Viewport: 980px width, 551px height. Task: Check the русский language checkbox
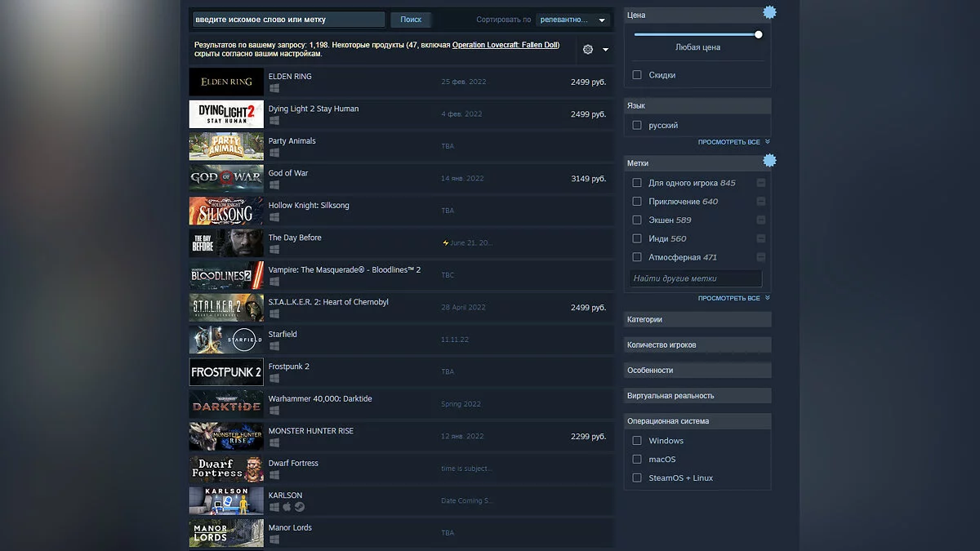(x=637, y=126)
